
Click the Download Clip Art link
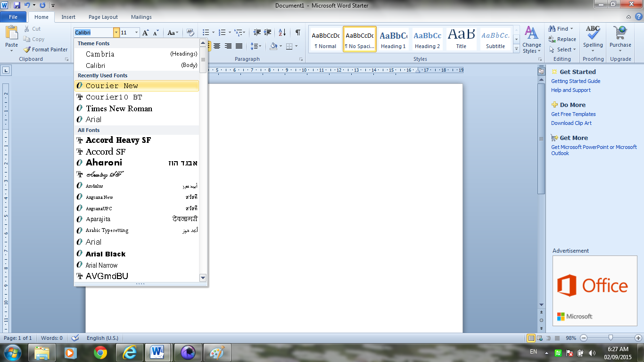[x=571, y=123]
